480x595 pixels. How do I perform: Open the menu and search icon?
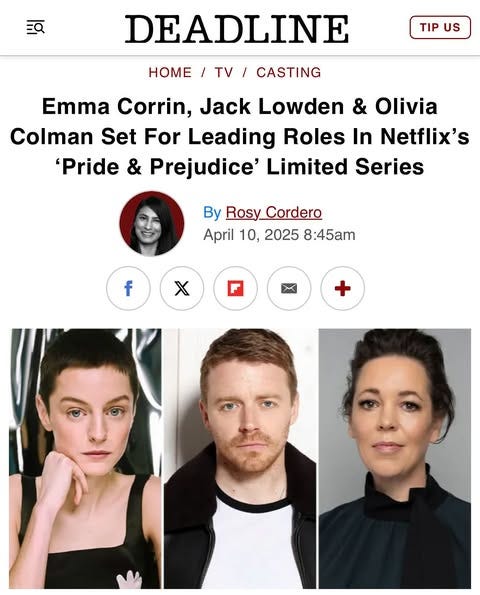(35, 28)
